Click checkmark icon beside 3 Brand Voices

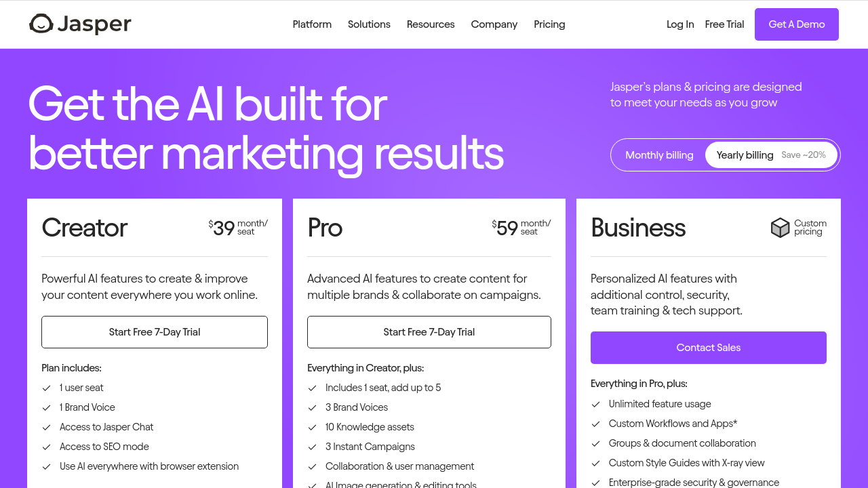313,408
